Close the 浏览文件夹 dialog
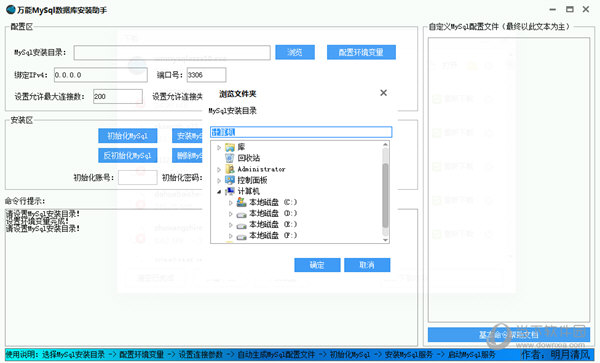600x363 pixels. click(x=383, y=93)
